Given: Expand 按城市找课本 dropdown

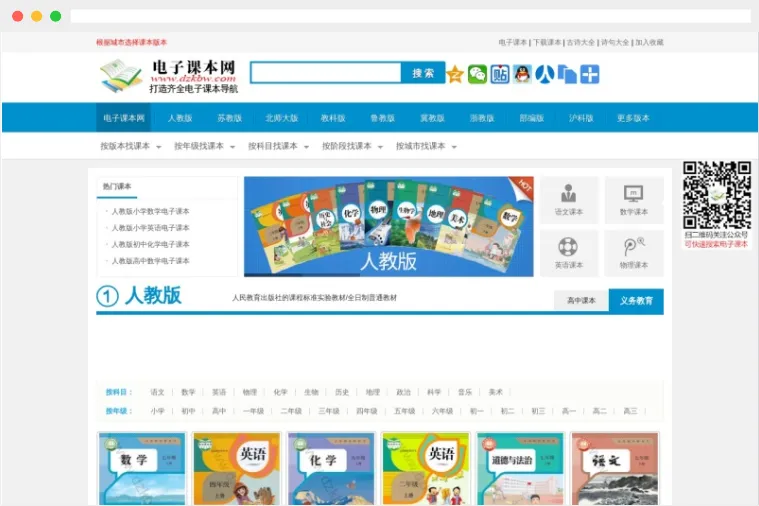Looking at the screenshot, I should click(426, 146).
